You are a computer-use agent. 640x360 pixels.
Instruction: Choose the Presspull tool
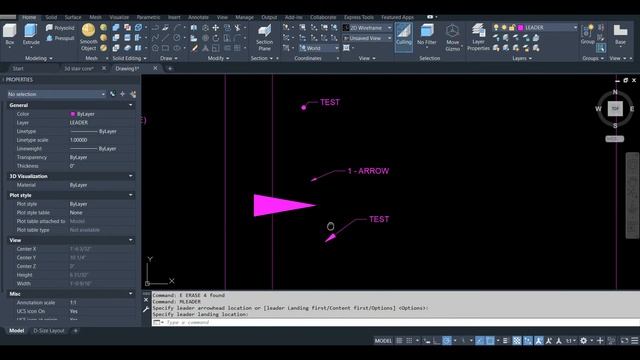pyautogui.click(x=60, y=38)
